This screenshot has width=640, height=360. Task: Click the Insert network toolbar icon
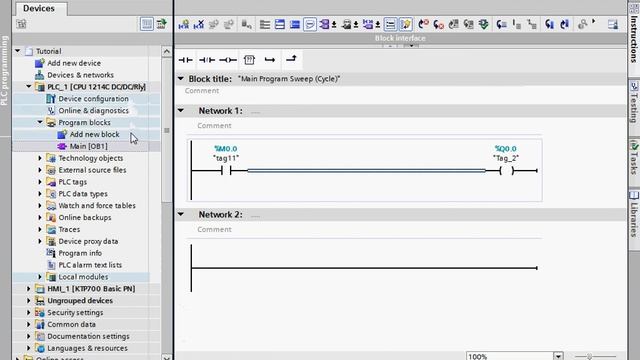pyautogui.click(x=184, y=24)
